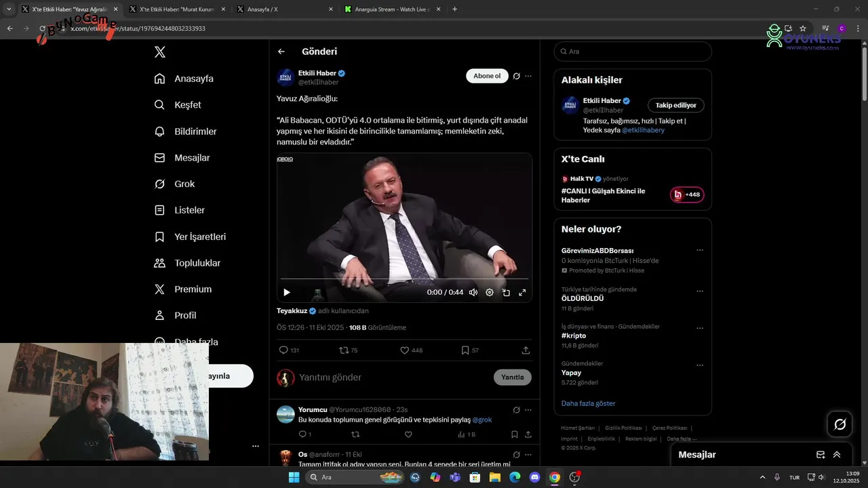Open Profil in sidebar
Viewport: 868px width, 488px height.
pos(175,316)
